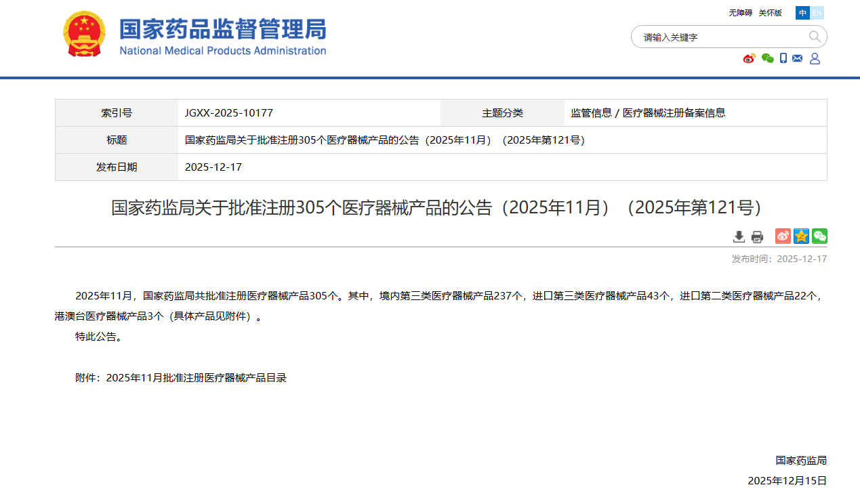860x504 pixels.
Task: Open attachment 2025年11月批准注册医疗器械产品目录
Action: (x=197, y=378)
